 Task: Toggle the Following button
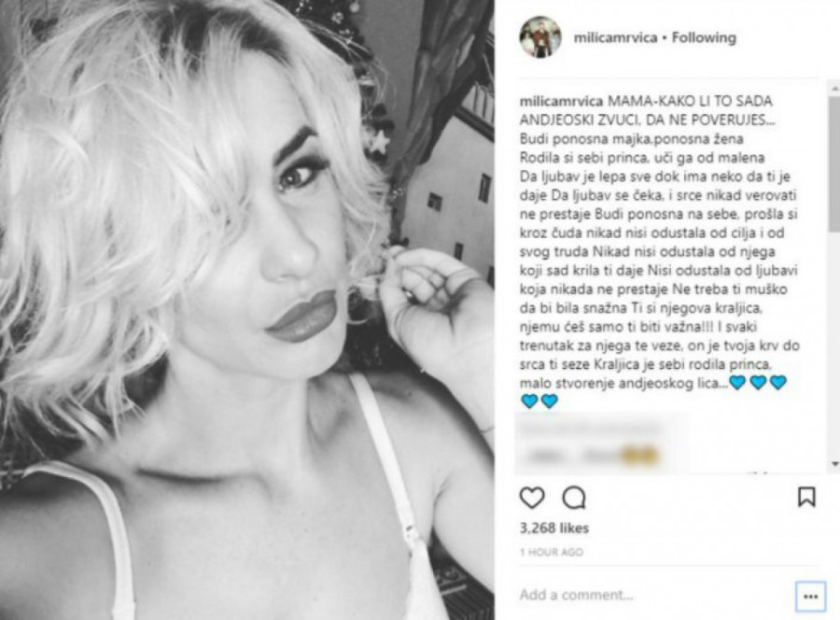coord(704,37)
